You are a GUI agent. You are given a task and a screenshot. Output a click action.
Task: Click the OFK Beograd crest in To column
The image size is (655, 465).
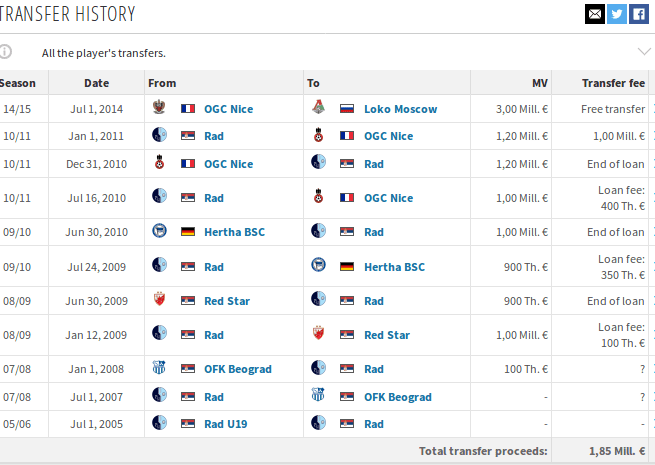pos(319,397)
